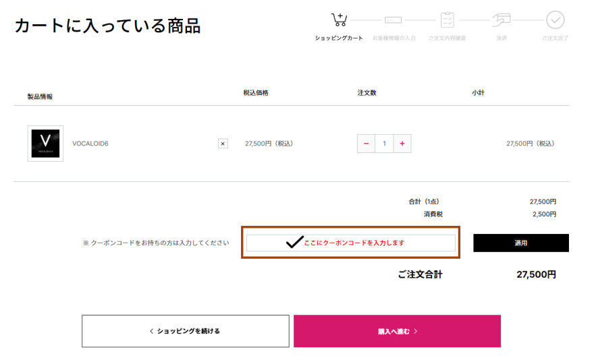Decrease quantity with the minus button
This screenshot has width=596, height=364.
tap(366, 144)
